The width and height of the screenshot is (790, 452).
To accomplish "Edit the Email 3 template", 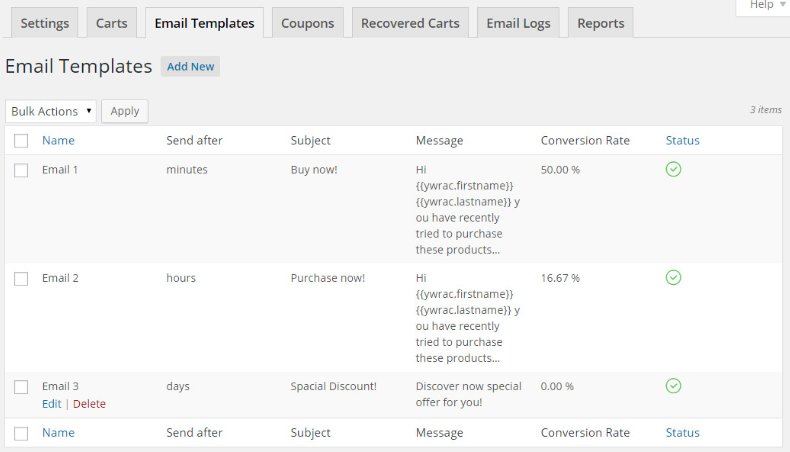I will 51,404.
